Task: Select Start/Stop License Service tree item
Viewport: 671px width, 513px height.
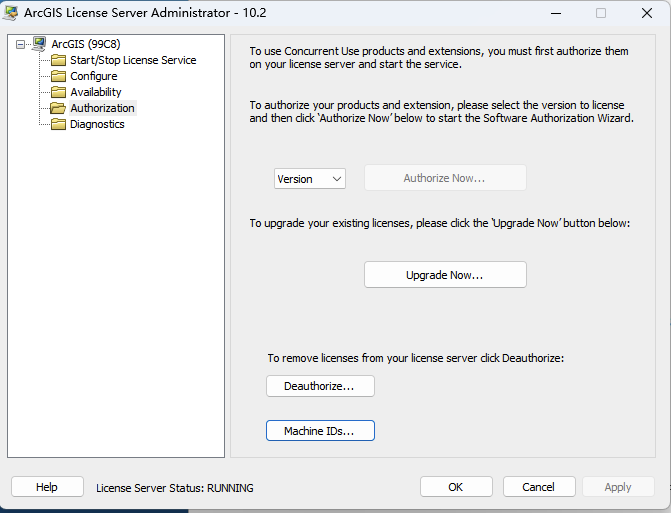Action: [133, 60]
